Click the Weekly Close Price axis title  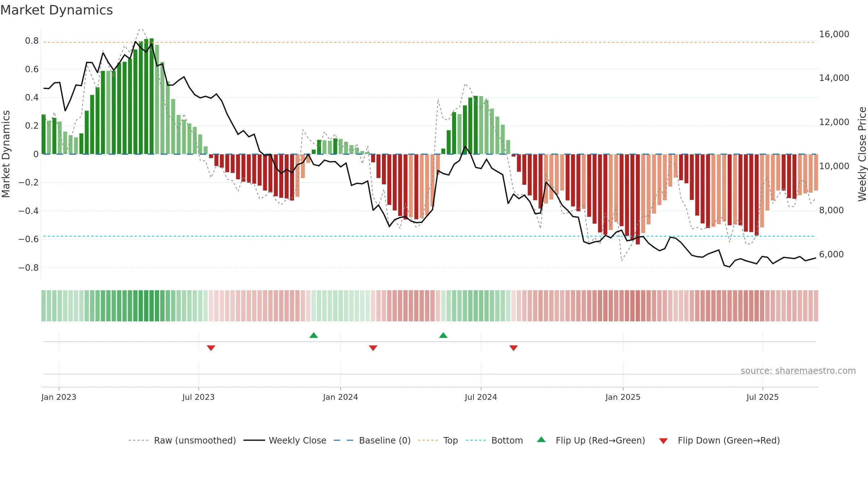pos(862,154)
